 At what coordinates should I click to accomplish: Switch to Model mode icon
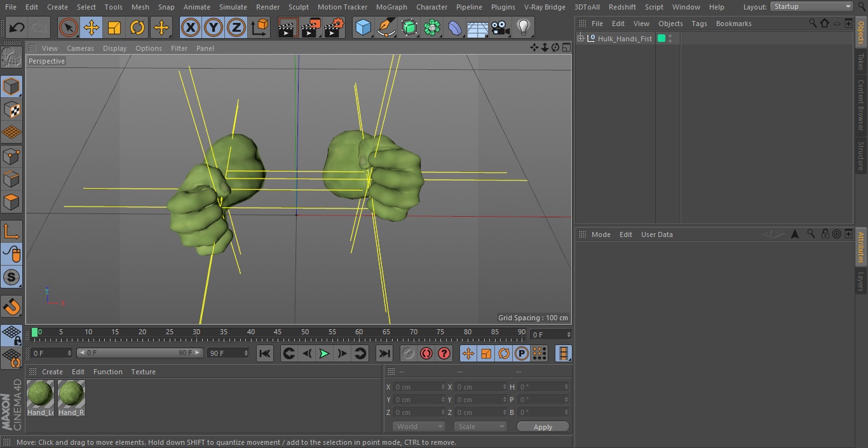11,86
